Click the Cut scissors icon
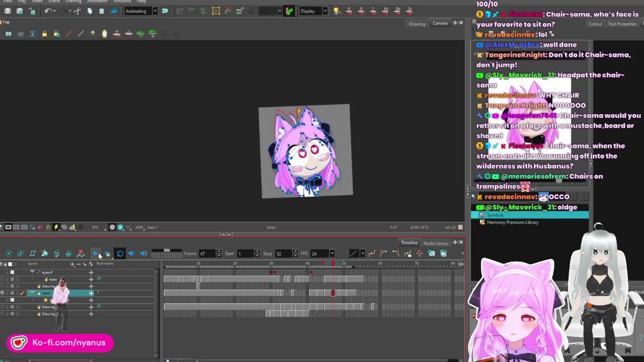The height and width of the screenshot is (362, 644). (x=77, y=11)
